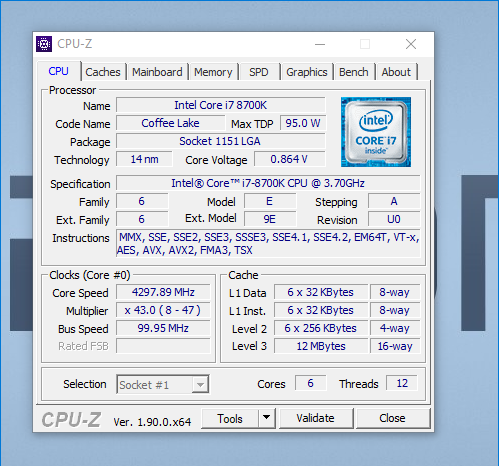Click the Level 2 4-way value
Image resolution: width=499 pixels, height=466 pixels.
(x=395, y=328)
